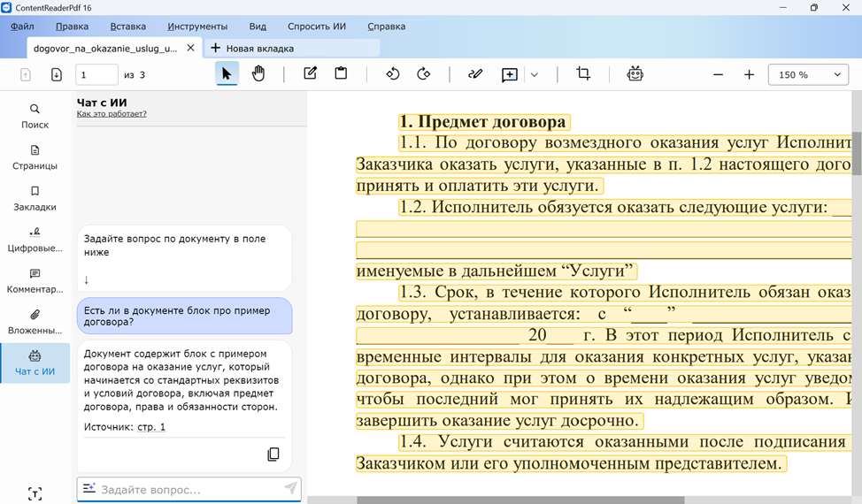Open a new tab with Новая вкладка
Viewport: 862px width, 504px height.
(x=252, y=49)
